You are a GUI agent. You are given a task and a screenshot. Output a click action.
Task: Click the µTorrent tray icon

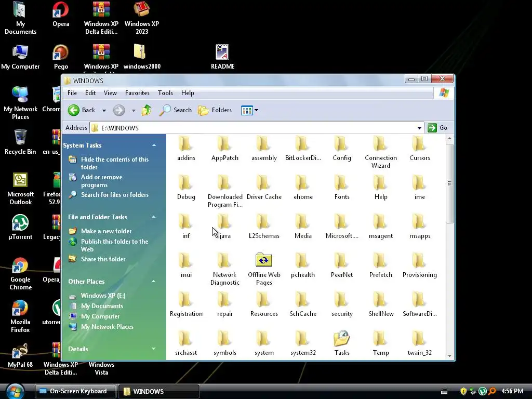pyautogui.click(x=483, y=391)
